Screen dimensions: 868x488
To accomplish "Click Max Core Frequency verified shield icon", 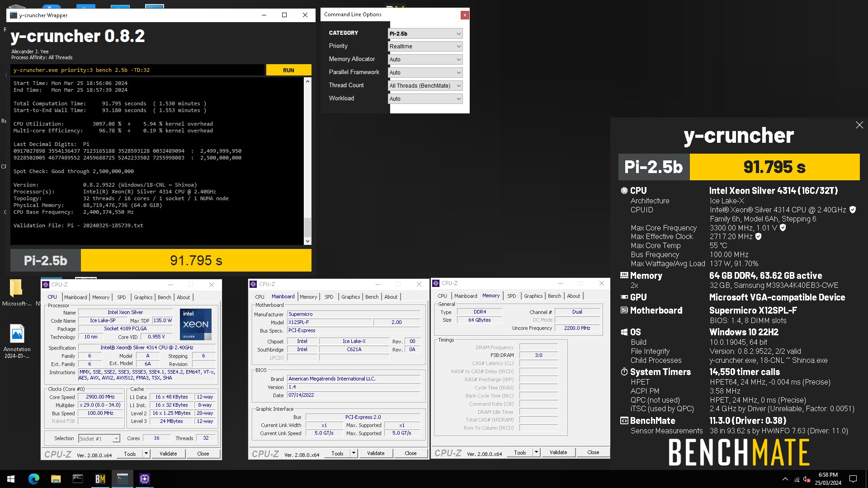I will coord(783,228).
